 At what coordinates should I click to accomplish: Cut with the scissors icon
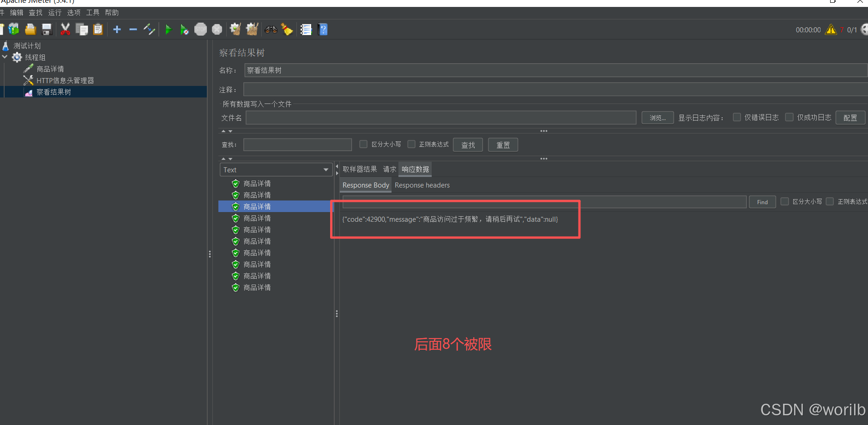(65, 30)
